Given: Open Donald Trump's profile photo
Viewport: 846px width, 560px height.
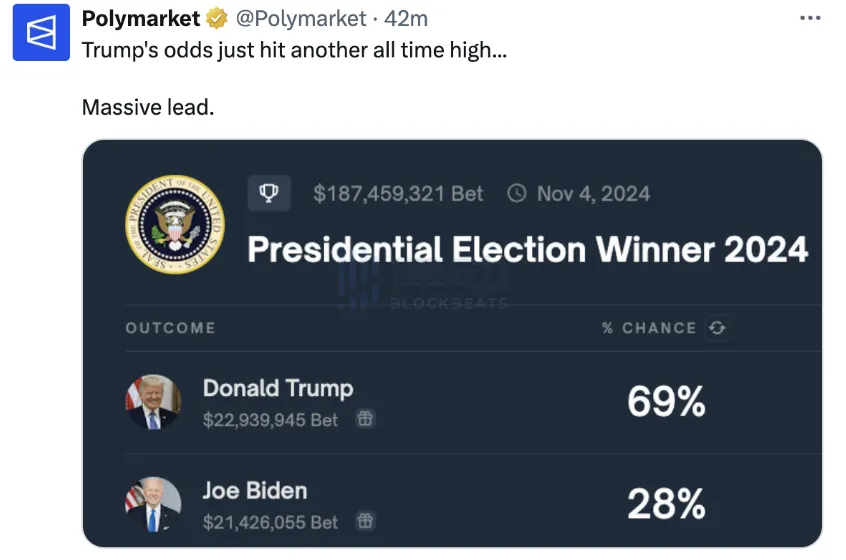Looking at the screenshot, I should coord(153,402).
